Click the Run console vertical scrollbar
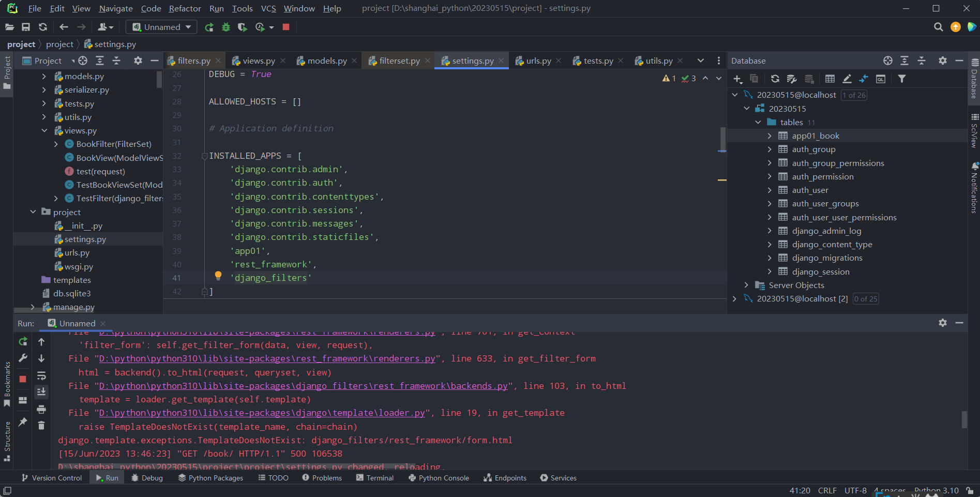Image resolution: width=980 pixels, height=497 pixels. pos(964,419)
